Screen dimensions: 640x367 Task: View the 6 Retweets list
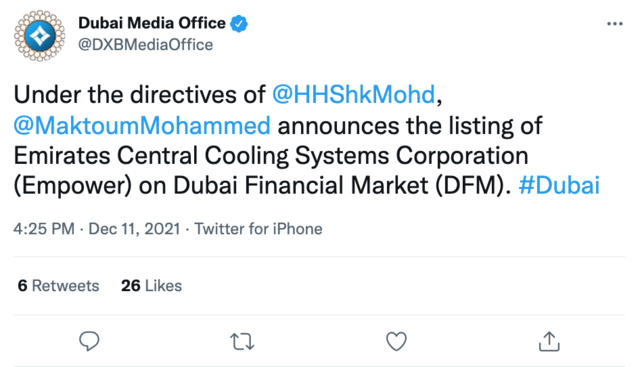58,286
